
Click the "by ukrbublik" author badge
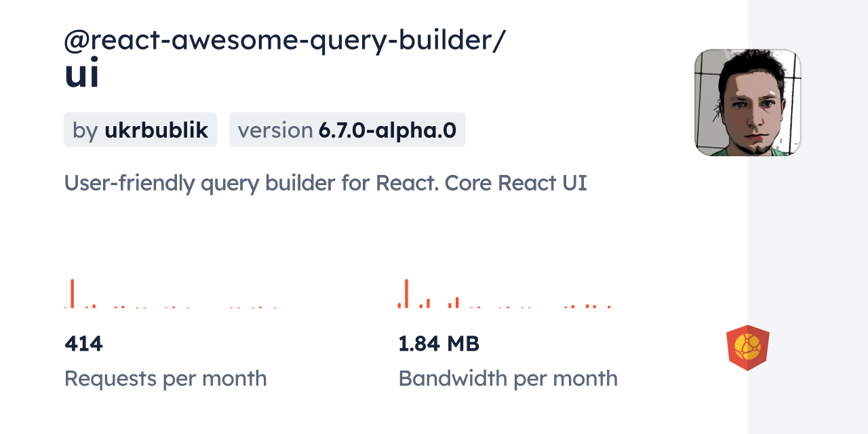(x=140, y=130)
